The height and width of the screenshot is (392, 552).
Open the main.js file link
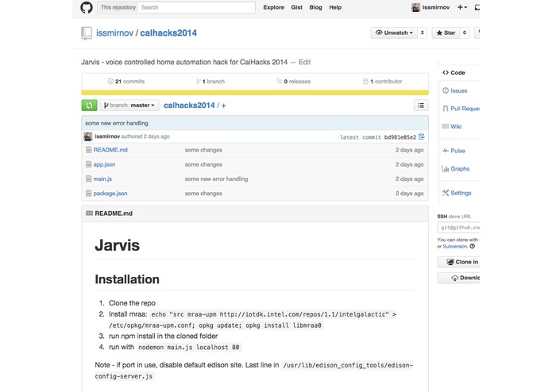click(102, 179)
